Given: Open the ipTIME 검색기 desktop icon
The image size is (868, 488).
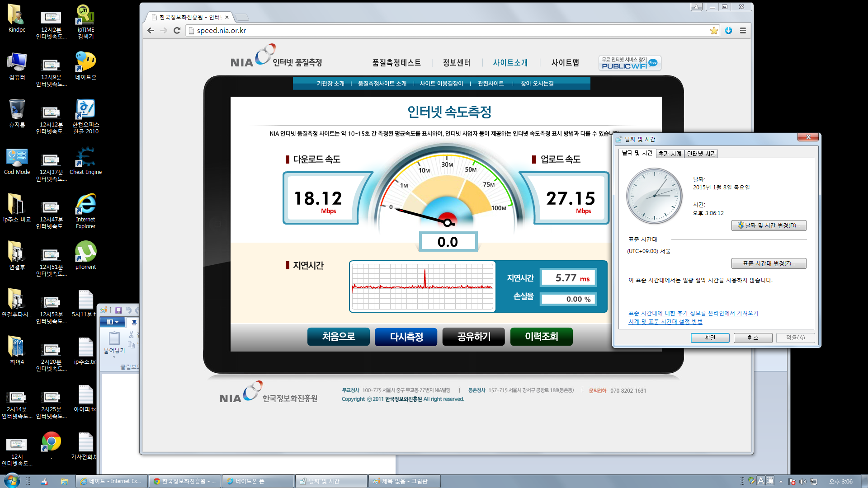Looking at the screenshot, I should pyautogui.click(x=85, y=22).
